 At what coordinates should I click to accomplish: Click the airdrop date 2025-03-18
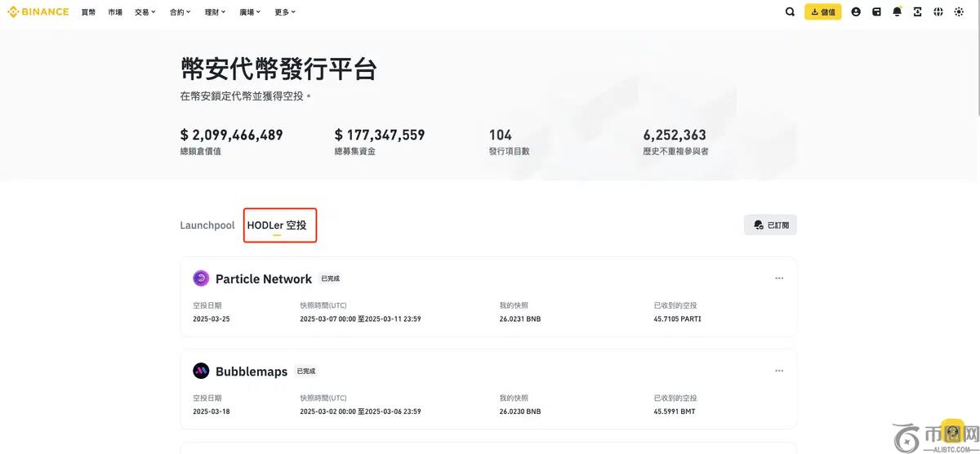tap(212, 412)
